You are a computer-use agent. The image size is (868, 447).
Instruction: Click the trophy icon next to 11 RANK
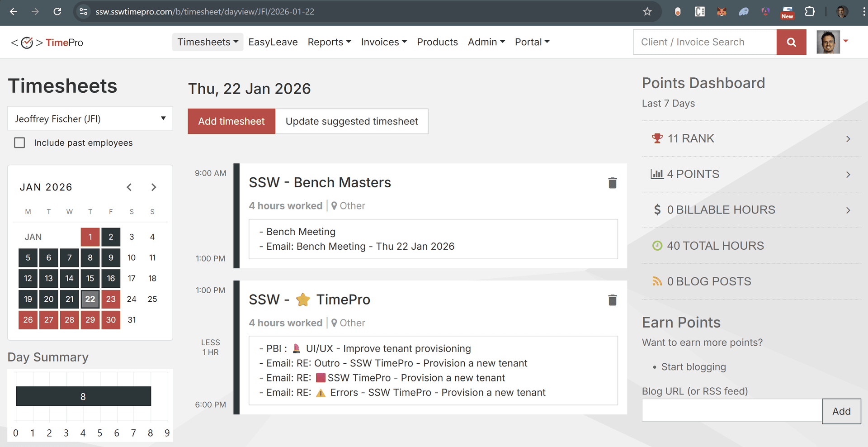click(657, 138)
